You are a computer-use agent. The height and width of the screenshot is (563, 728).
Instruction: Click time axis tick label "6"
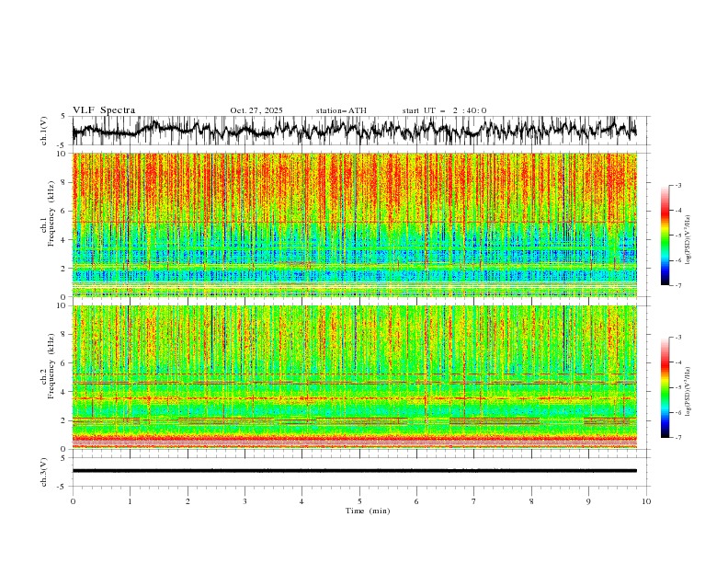[x=416, y=501]
